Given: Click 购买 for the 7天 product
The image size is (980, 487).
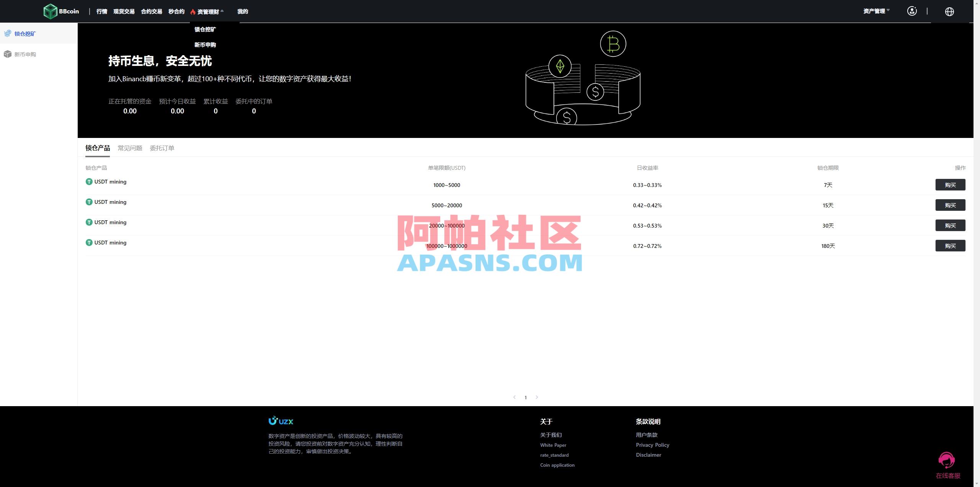Looking at the screenshot, I should pos(951,185).
